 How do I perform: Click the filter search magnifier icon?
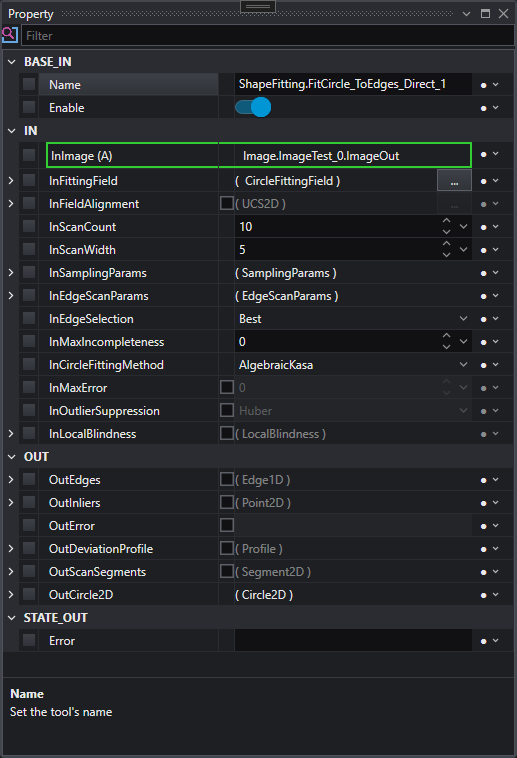10,35
